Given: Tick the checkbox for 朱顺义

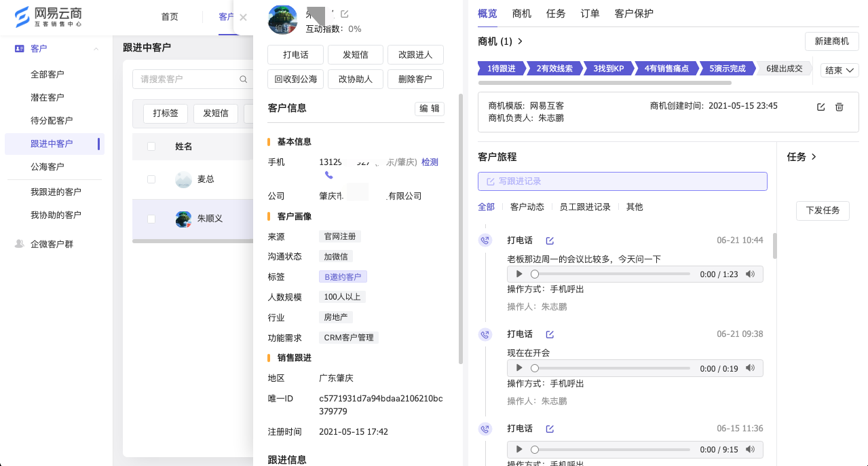Looking at the screenshot, I should tap(151, 219).
